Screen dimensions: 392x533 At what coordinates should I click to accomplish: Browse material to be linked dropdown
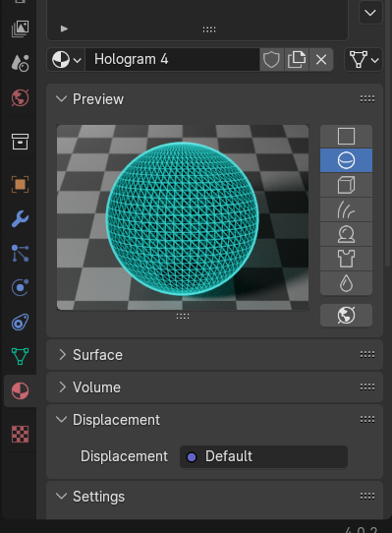(x=66, y=60)
